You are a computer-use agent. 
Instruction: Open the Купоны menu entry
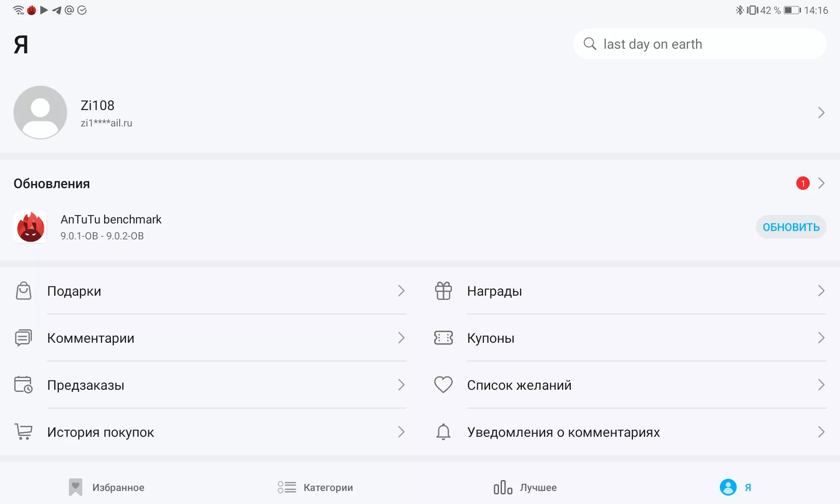tap(491, 338)
